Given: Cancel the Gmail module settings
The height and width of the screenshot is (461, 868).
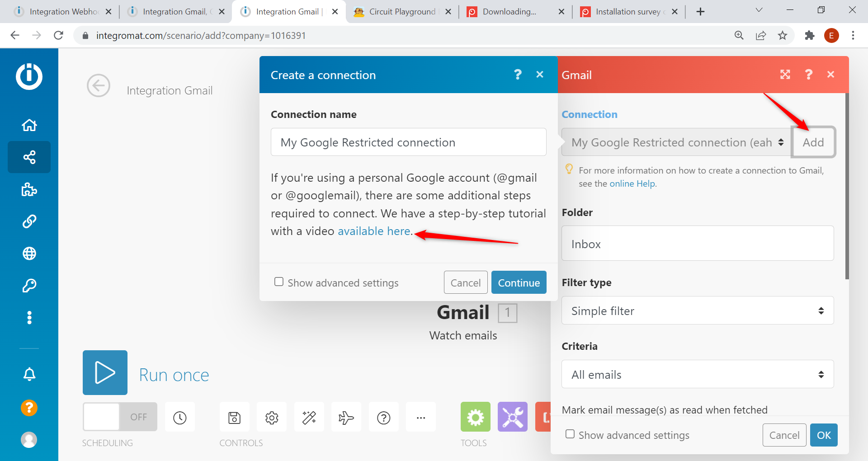Looking at the screenshot, I should [784, 435].
